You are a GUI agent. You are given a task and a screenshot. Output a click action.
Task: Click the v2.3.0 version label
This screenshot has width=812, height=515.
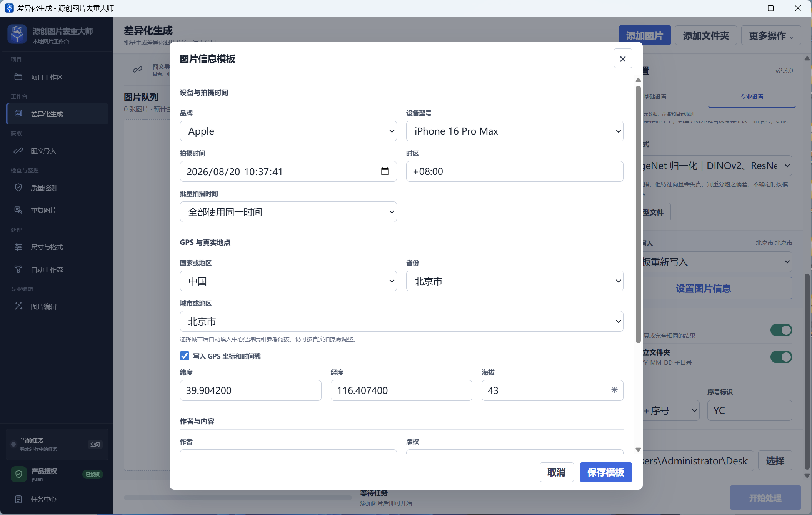point(784,71)
